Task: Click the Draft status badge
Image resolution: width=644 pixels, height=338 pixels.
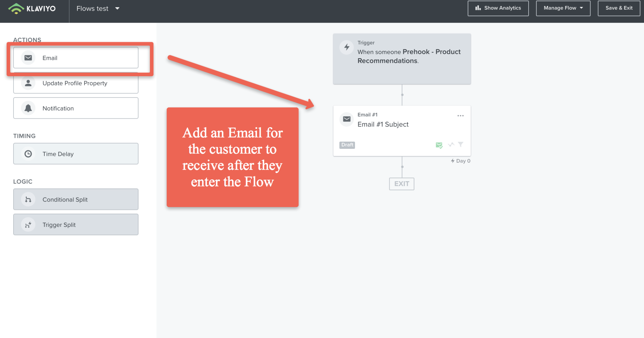Action: pyautogui.click(x=347, y=145)
